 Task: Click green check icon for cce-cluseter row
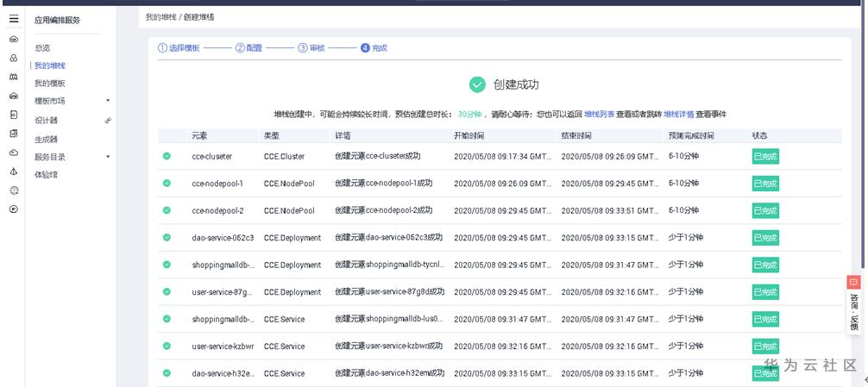click(x=167, y=156)
